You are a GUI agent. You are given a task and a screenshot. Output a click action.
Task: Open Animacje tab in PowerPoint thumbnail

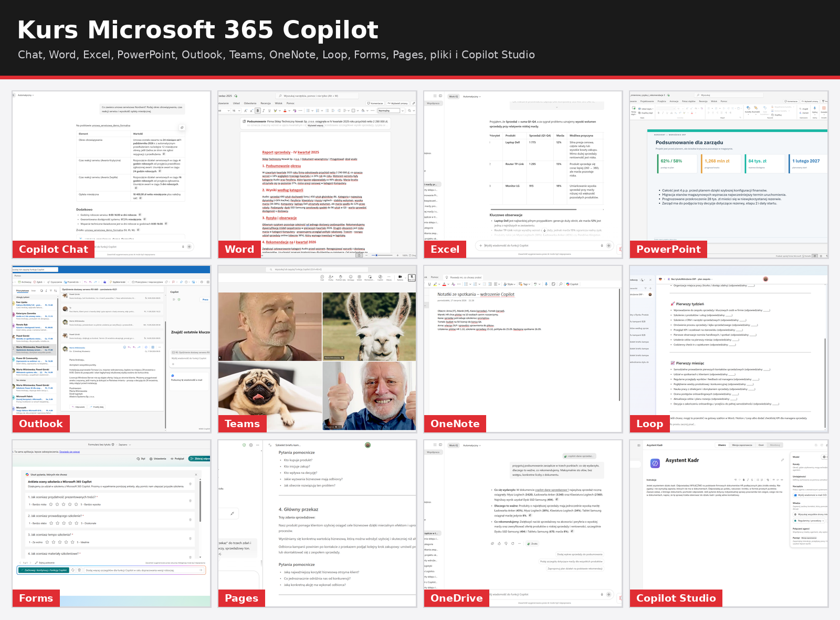(x=674, y=101)
